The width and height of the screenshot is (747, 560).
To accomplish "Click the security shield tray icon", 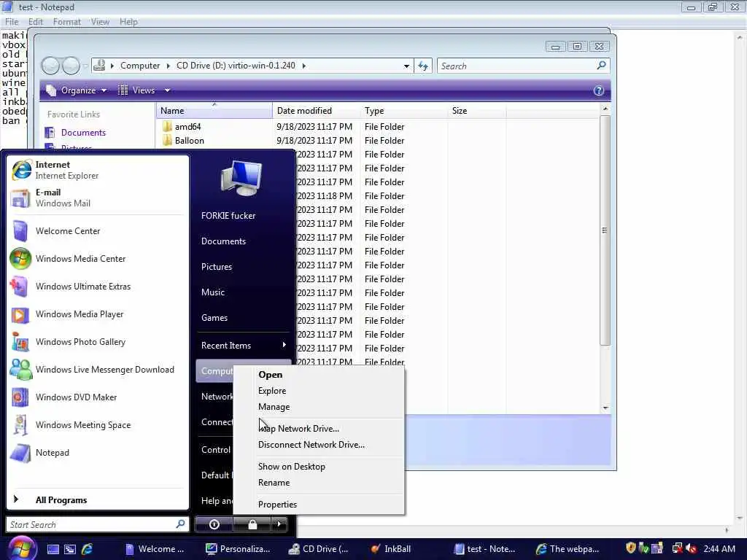I will pyautogui.click(x=631, y=548).
